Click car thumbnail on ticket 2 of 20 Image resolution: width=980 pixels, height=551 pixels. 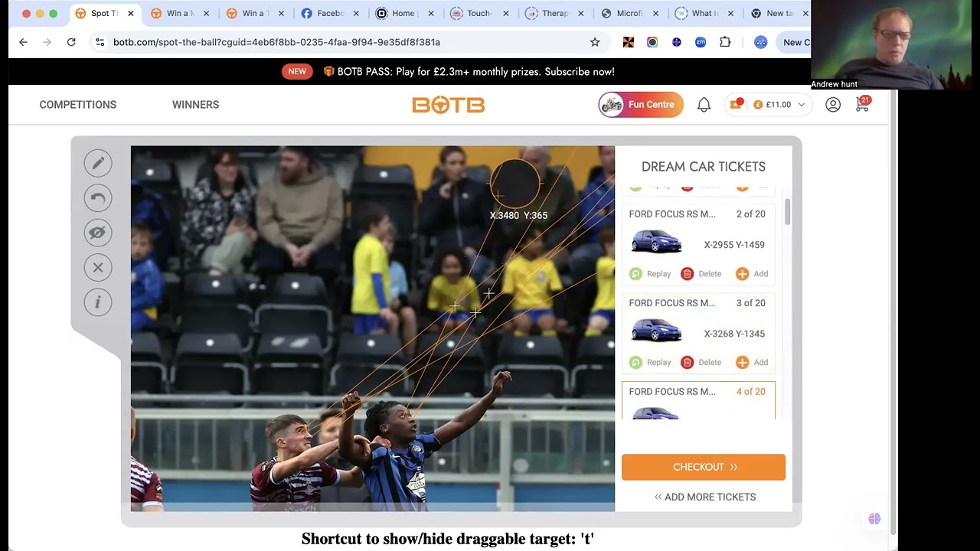pos(656,242)
